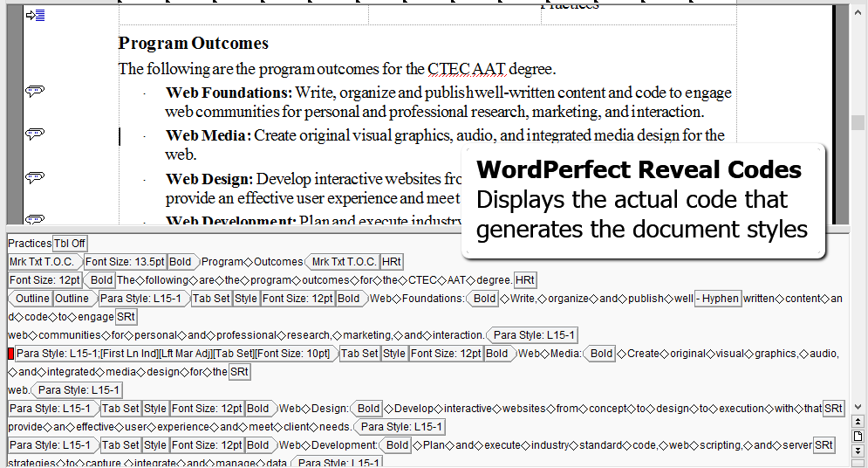Click the arrow-with-lines margin icon at top left
This screenshot has width=868, height=468.
pyautogui.click(x=36, y=15)
